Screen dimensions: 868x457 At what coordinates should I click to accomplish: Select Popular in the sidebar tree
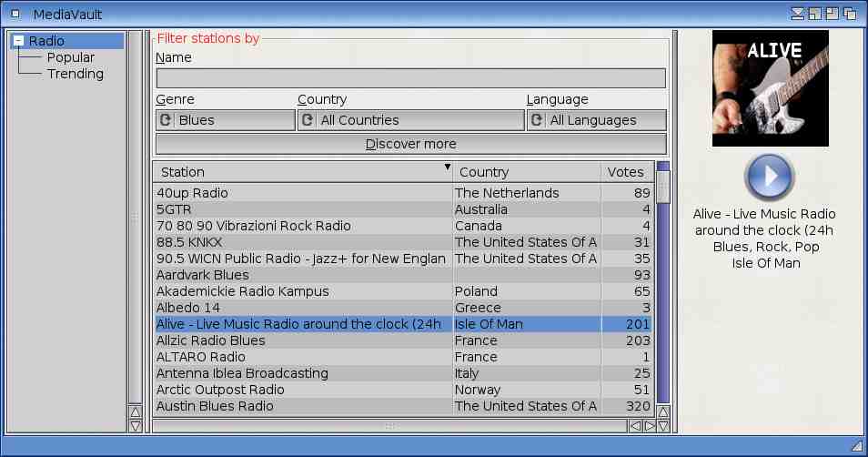(71, 57)
